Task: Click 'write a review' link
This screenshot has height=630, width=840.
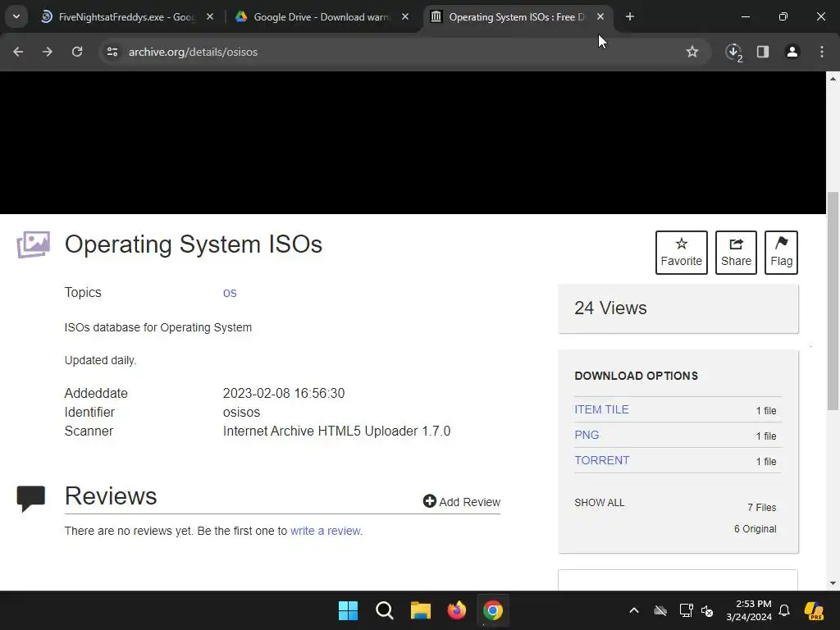Action: 325,531
